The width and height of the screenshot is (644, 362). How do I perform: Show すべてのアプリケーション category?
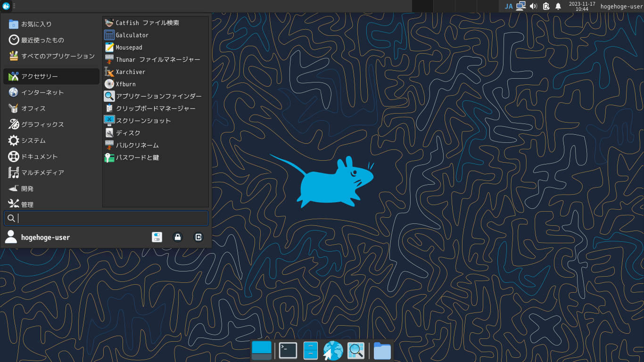click(51, 56)
